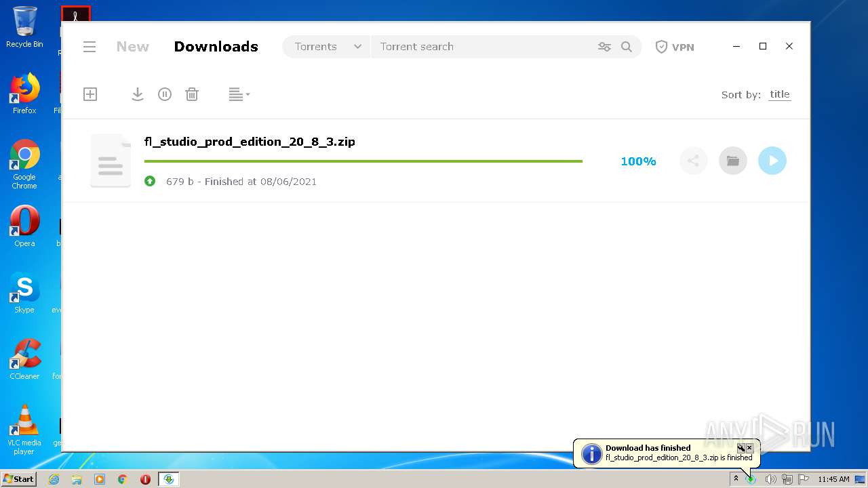Open the CCleaner desktop shortcut

[x=24, y=359]
